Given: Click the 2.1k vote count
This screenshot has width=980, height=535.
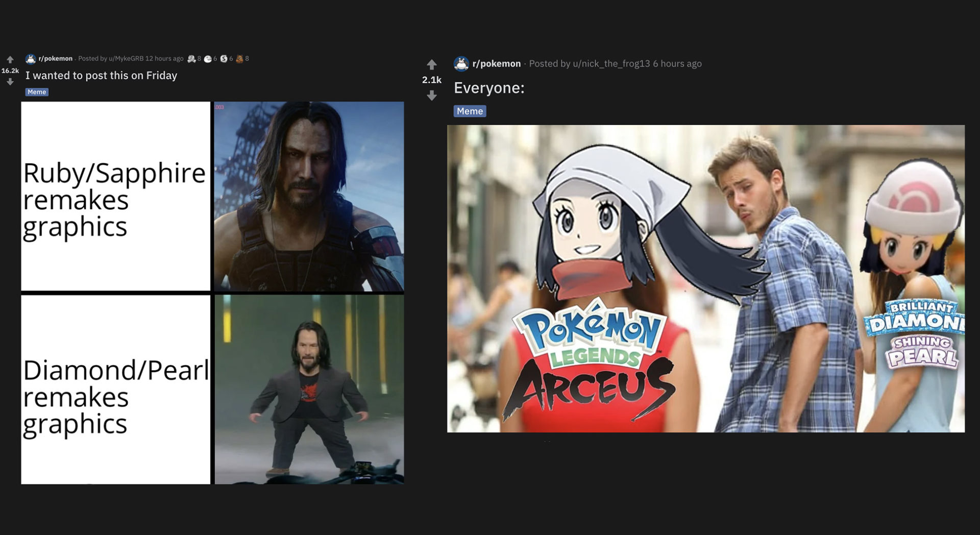Looking at the screenshot, I should tap(432, 80).
